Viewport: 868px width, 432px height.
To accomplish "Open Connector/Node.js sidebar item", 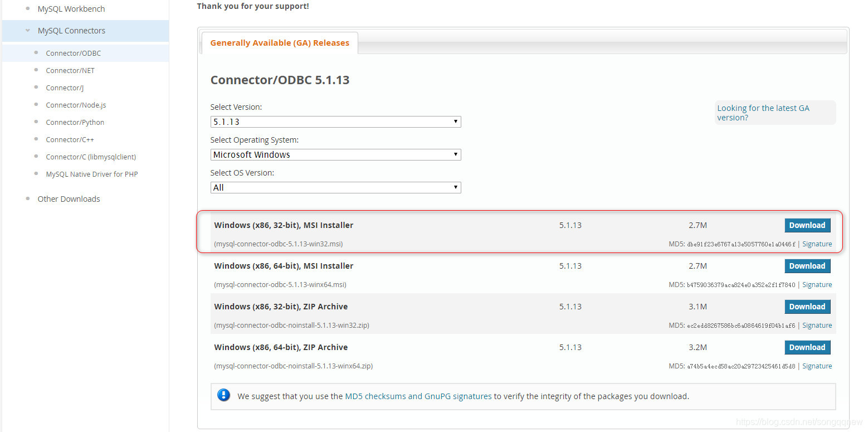I will 76,105.
